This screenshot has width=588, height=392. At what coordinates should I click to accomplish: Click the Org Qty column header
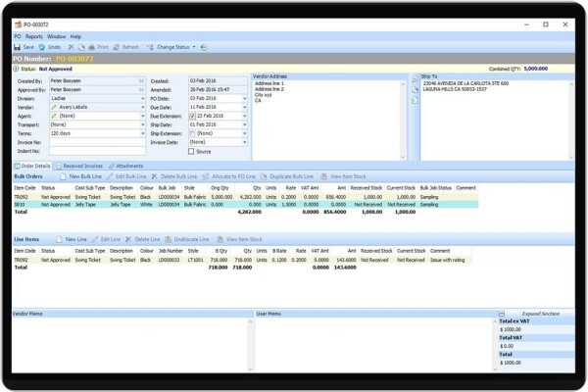[x=220, y=188]
